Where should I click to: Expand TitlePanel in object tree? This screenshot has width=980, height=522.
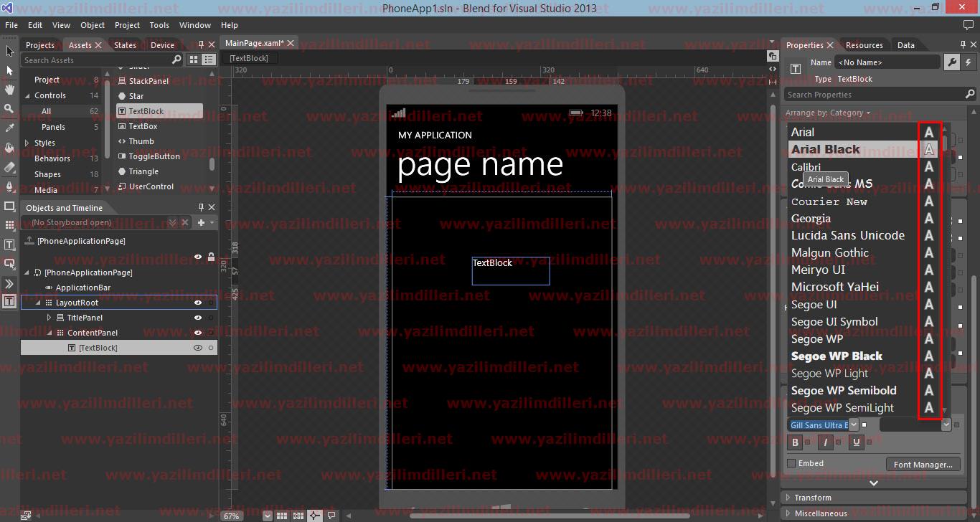coord(49,318)
